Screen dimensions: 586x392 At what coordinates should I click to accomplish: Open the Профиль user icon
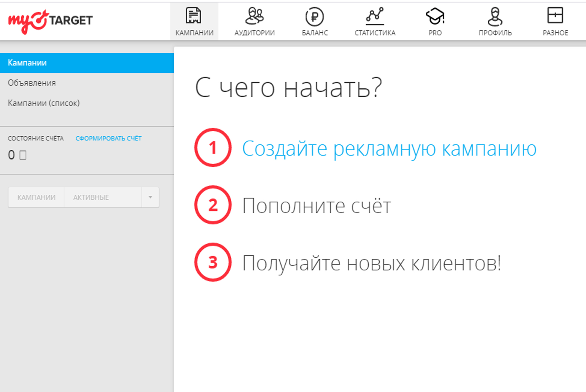(x=495, y=16)
